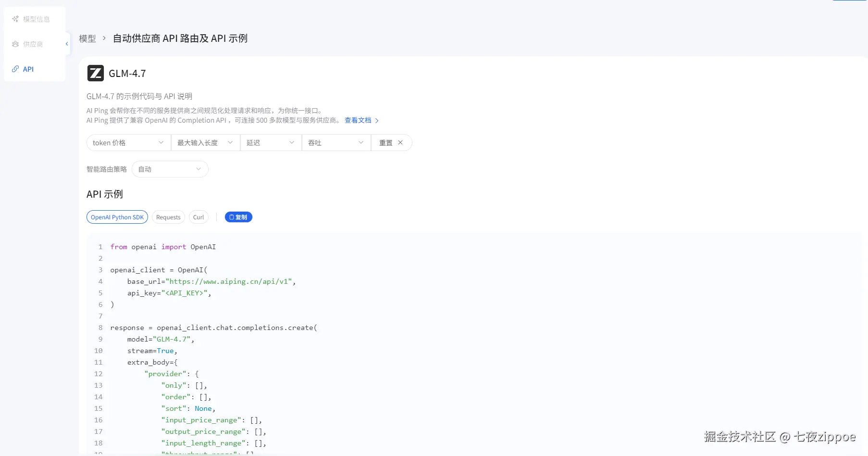Click the description line starting AI Ping 会帮你

point(204,111)
